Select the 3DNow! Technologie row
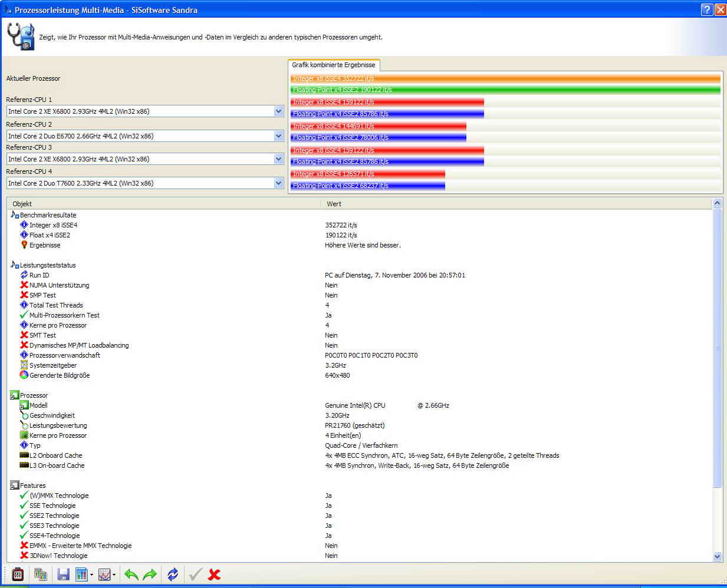727x588 pixels. click(x=360, y=556)
